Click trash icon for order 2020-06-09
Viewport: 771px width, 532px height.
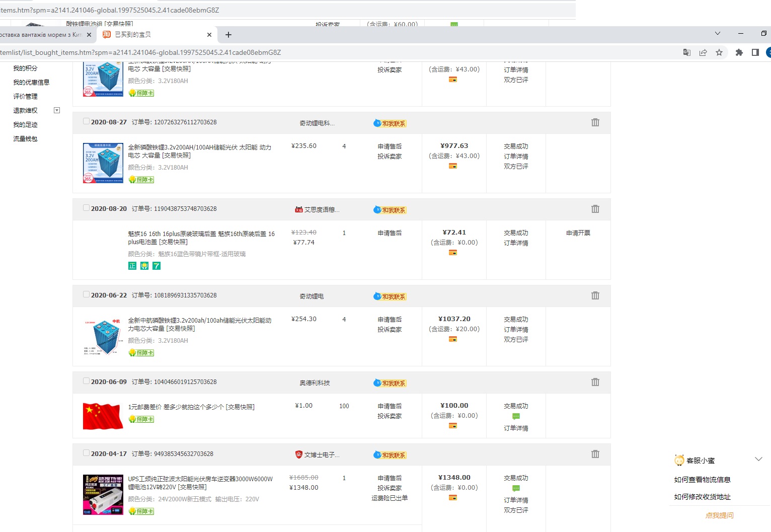tap(595, 382)
